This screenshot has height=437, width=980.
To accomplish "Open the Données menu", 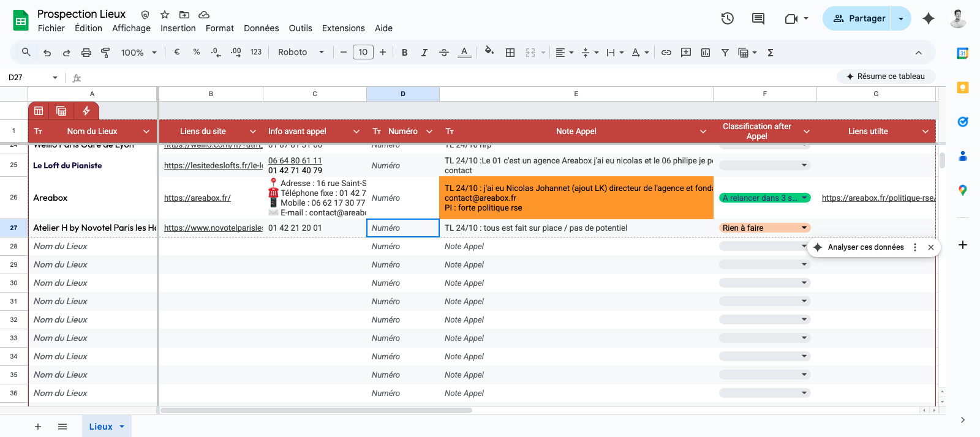I will 261,28.
